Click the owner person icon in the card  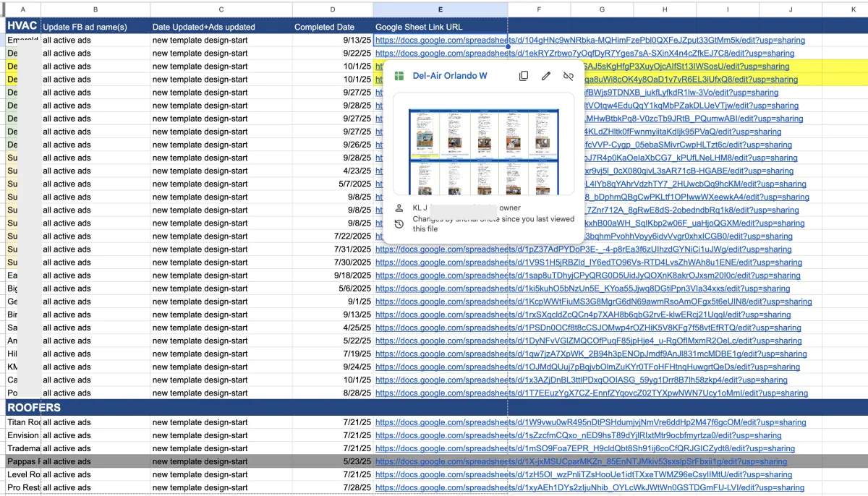399,208
